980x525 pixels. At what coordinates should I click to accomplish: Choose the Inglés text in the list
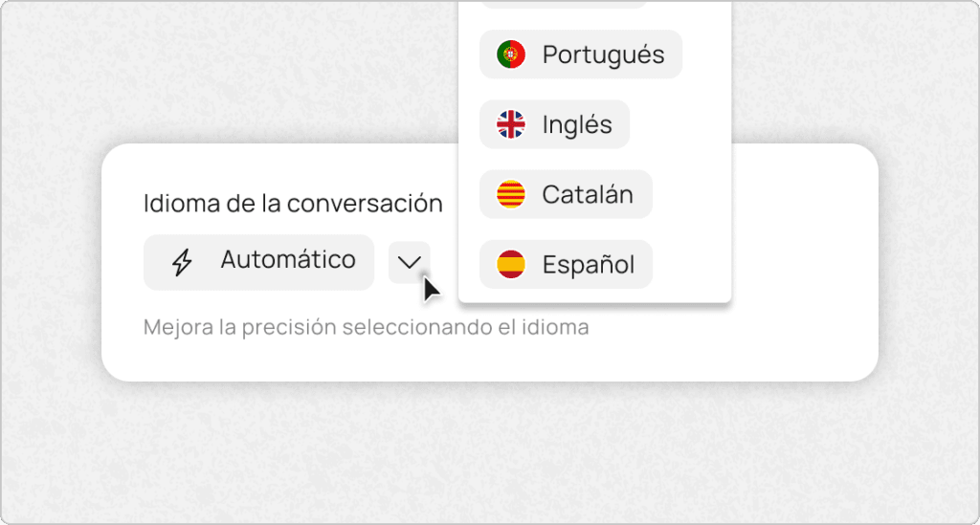(x=577, y=124)
